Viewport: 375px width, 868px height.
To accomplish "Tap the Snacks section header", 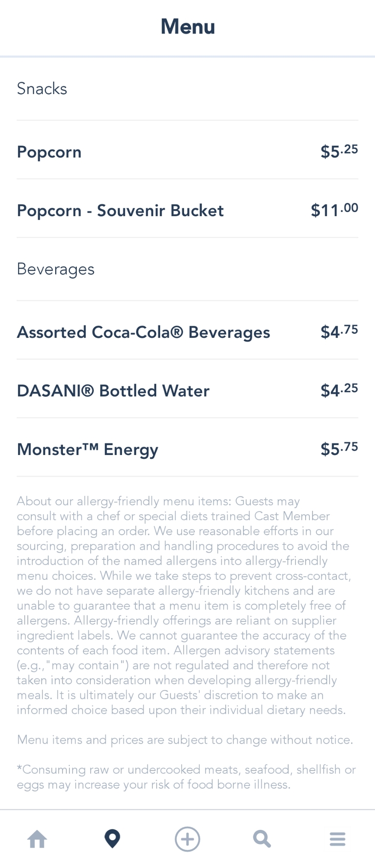I will 42,89.
